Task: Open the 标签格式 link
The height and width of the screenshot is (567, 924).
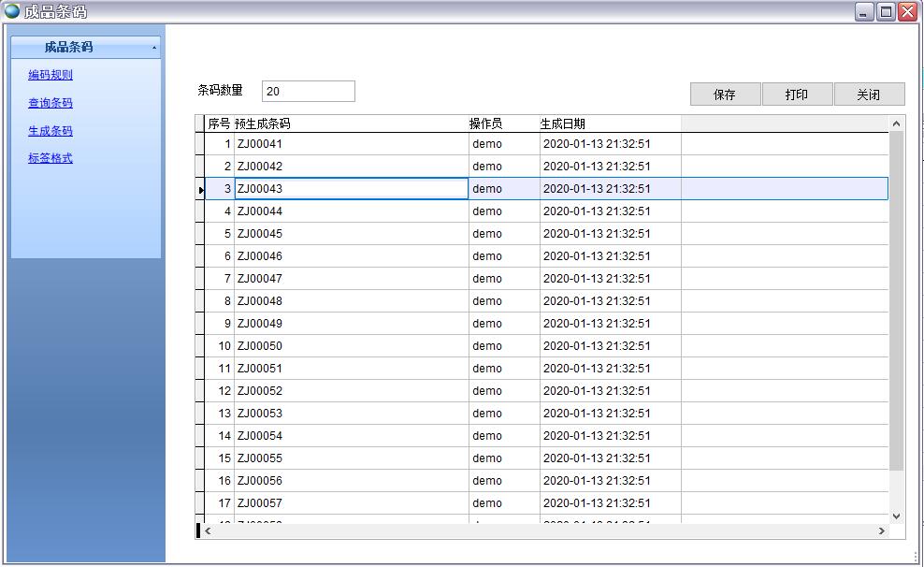Action: pos(51,158)
